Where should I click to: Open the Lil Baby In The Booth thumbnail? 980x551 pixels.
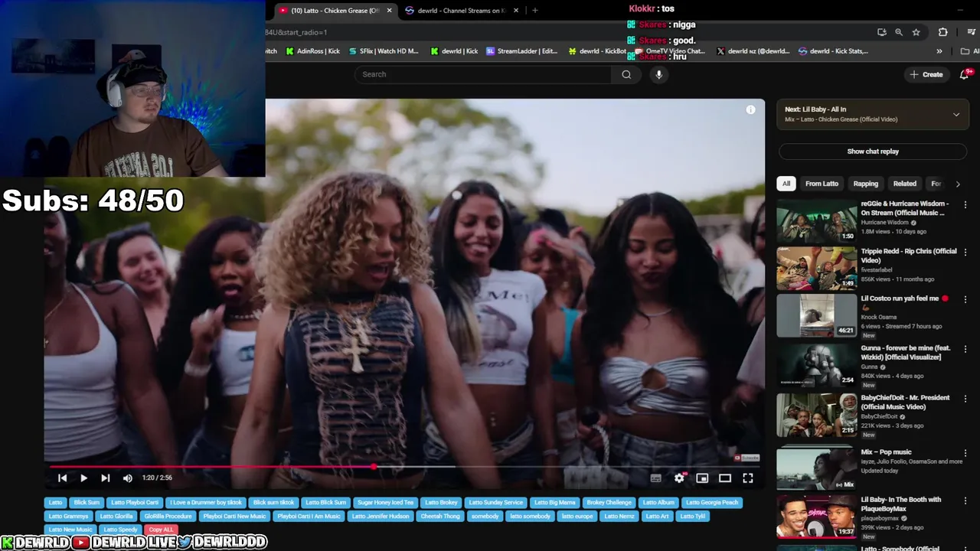click(817, 517)
